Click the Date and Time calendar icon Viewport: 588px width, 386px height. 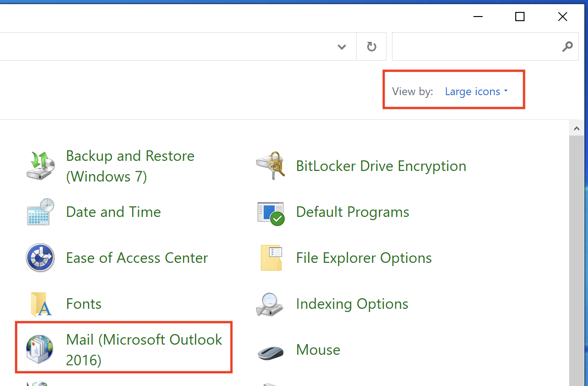[x=40, y=212]
